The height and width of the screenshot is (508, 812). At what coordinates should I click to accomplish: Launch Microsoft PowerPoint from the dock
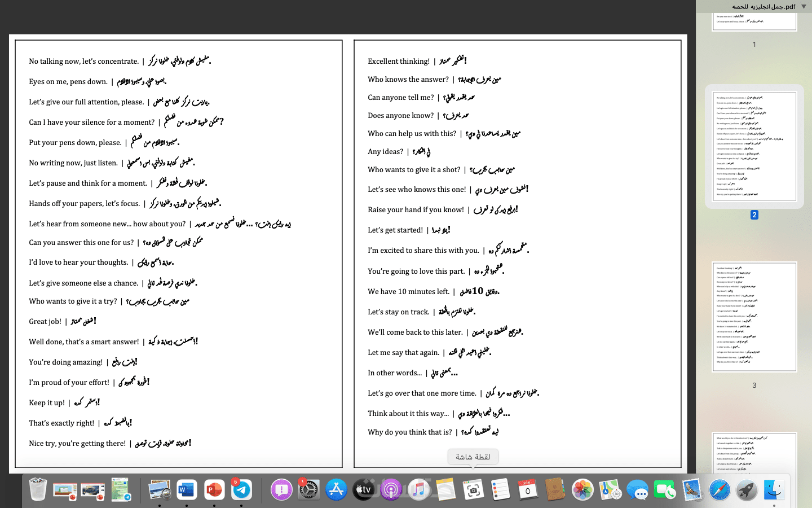point(214,489)
